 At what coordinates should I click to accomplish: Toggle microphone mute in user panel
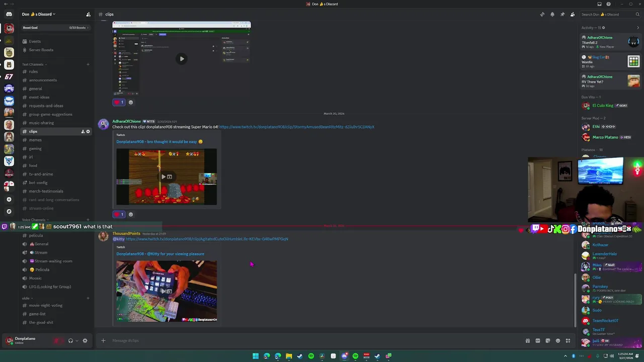coord(57,341)
